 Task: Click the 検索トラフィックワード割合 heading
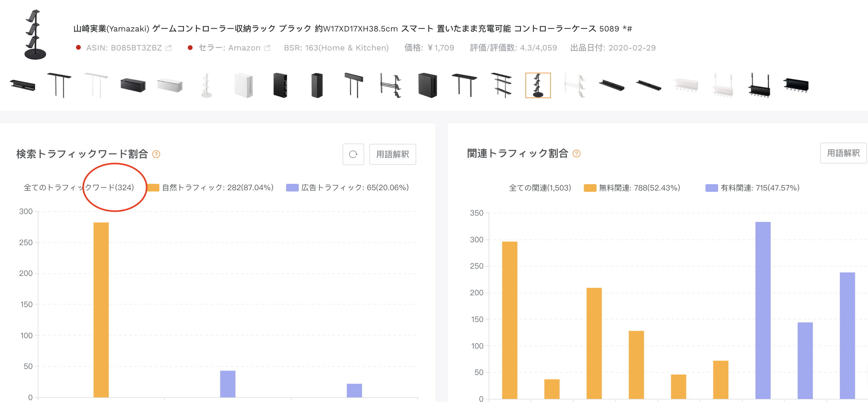pos(82,154)
